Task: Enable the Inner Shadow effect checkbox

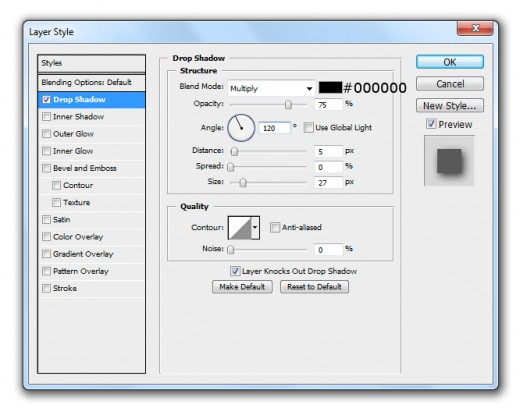Action: (46, 116)
